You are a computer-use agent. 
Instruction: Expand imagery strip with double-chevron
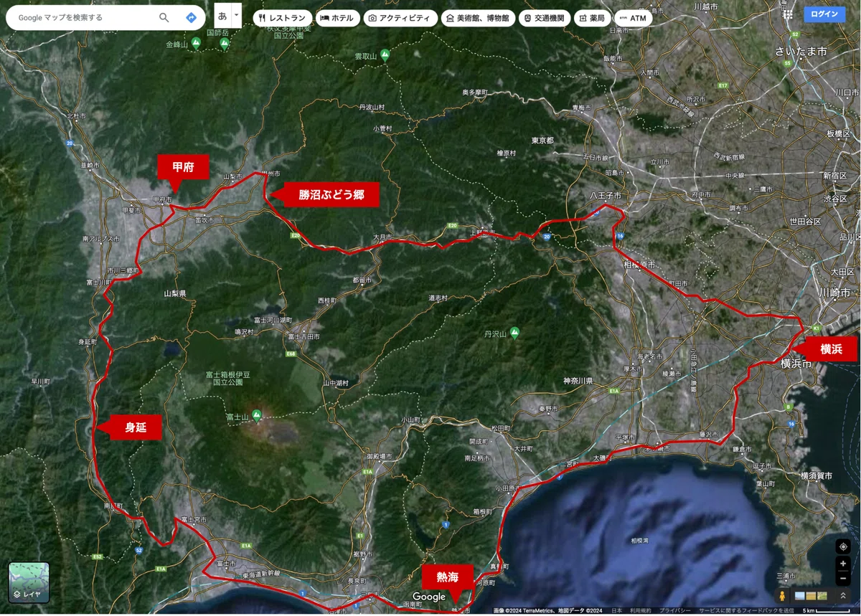(x=843, y=596)
